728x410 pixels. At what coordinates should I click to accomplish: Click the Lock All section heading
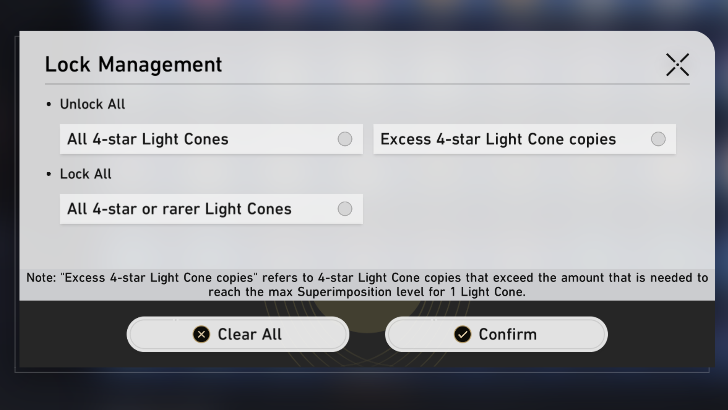pos(85,174)
